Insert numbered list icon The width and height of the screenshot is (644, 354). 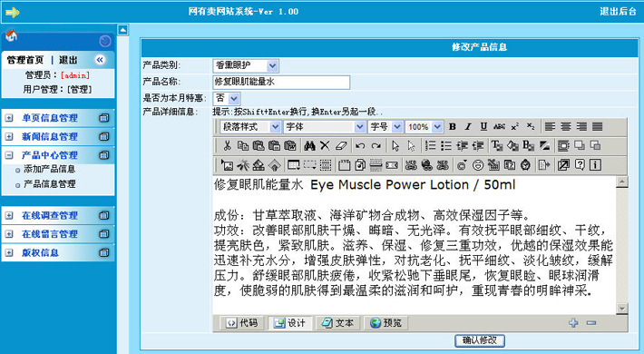click(430, 145)
